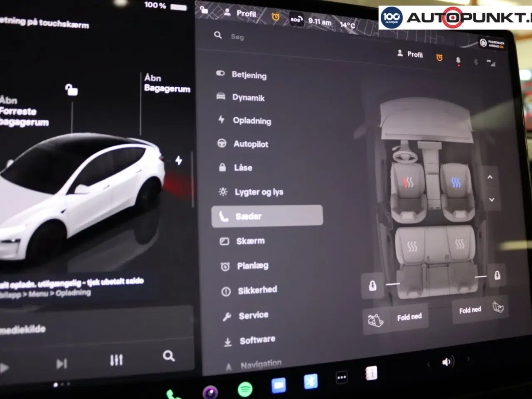Image resolution: width=532 pixels, height=399 pixels.
Task: Click the Søg search field
Action: tap(237, 36)
